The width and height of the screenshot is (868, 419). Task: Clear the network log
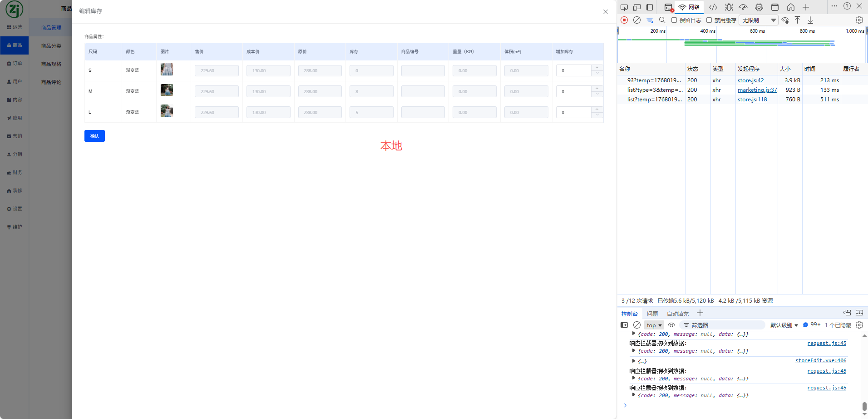point(637,20)
